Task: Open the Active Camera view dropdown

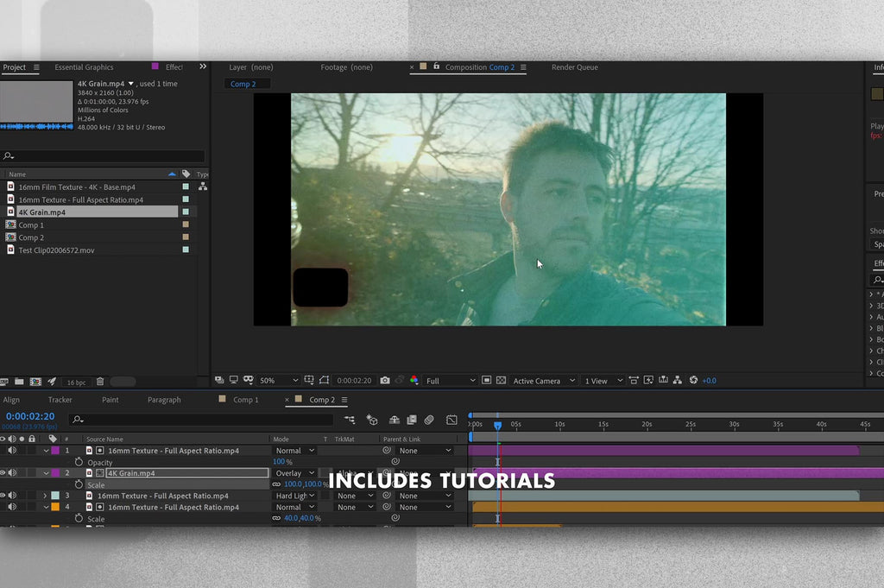Action: (543, 381)
